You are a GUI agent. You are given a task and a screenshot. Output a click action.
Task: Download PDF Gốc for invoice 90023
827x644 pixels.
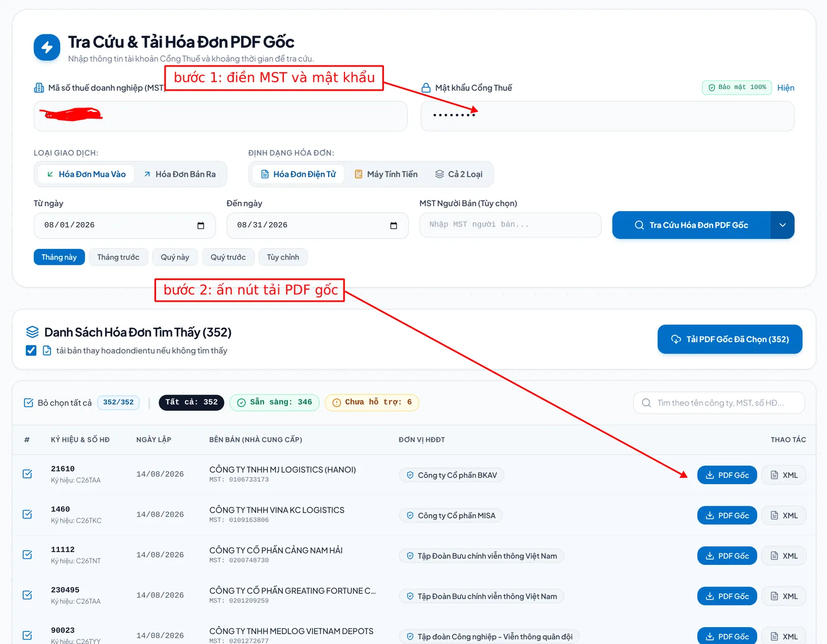point(727,636)
